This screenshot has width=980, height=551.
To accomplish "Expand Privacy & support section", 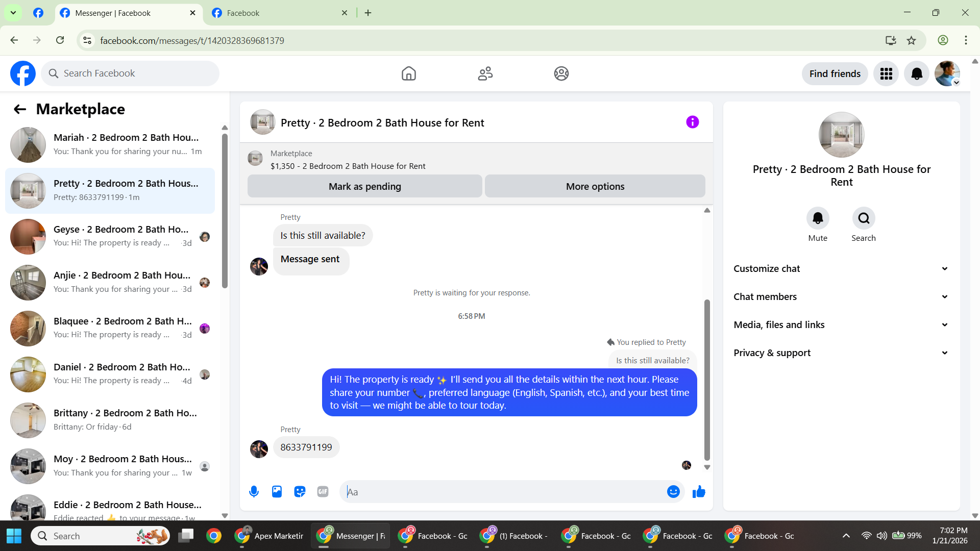I will point(841,353).
